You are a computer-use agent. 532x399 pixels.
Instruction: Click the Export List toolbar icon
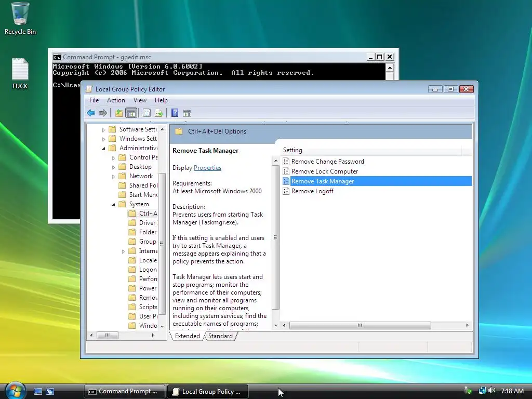159,113
